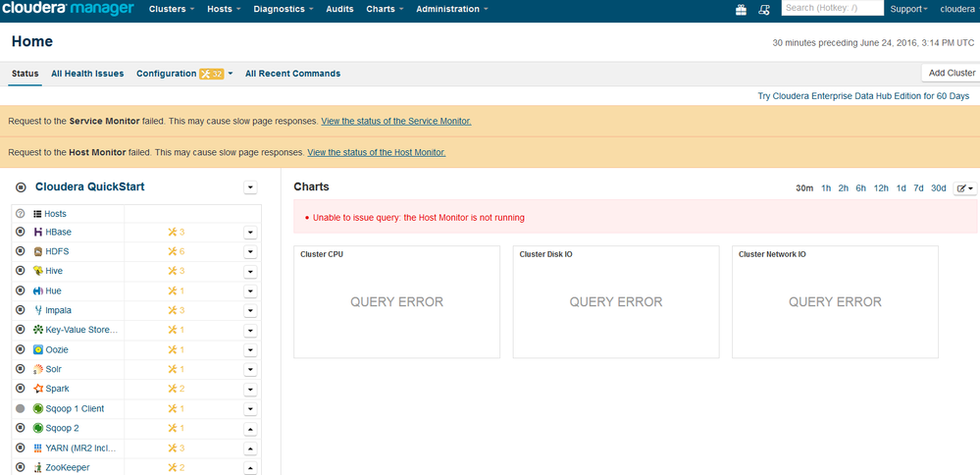
Task: Click stopped status icon beside HBase
Action: (x=20, y=232)
